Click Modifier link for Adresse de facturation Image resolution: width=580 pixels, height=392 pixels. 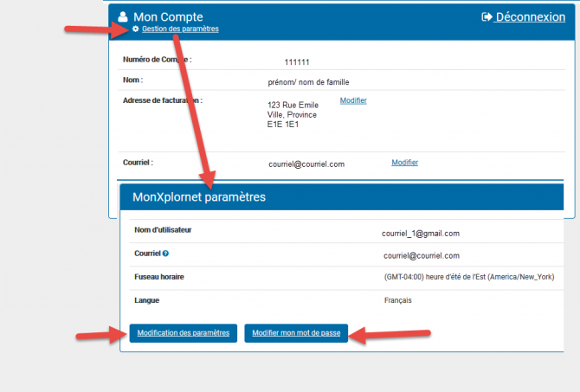pyautogui.click(x=353, y=100)
